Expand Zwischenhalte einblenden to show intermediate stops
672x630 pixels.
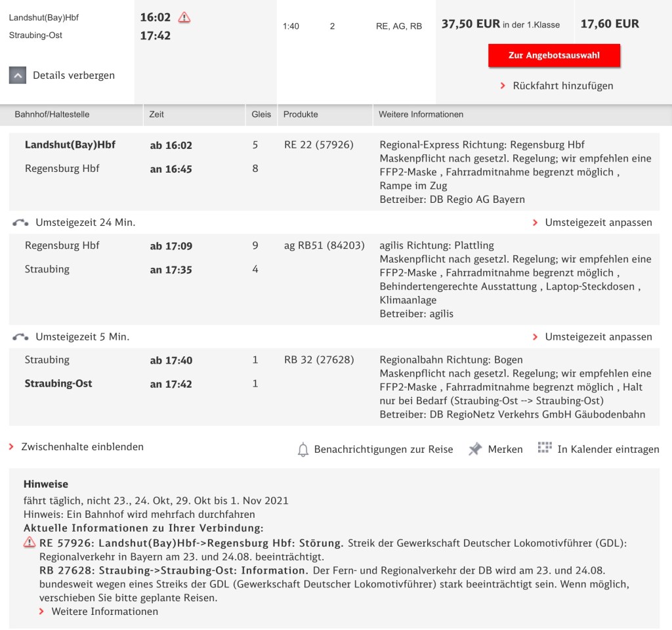[x=82, y=447]
